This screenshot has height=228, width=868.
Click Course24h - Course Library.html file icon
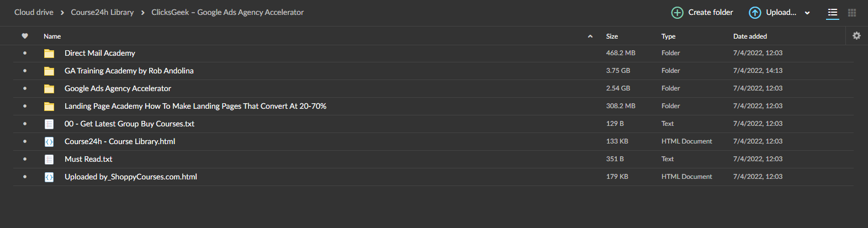point(49,142)
